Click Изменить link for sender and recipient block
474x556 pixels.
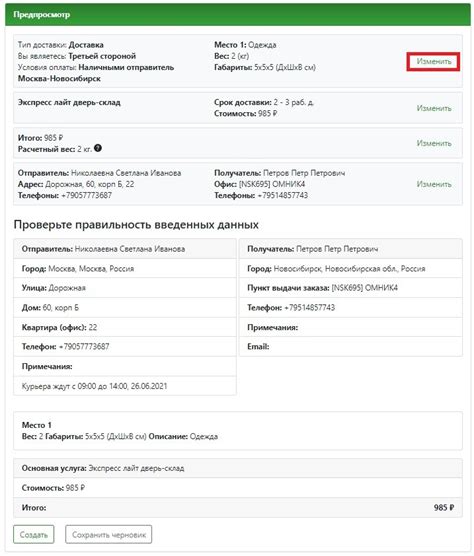pyautogui.click(x=434, y=184)
